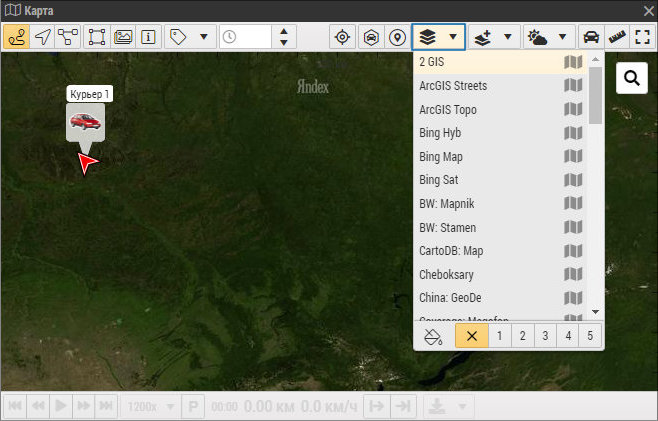Jump to track end in player
This screenshot has height=421, width=658.
click(x=106, y=406)
